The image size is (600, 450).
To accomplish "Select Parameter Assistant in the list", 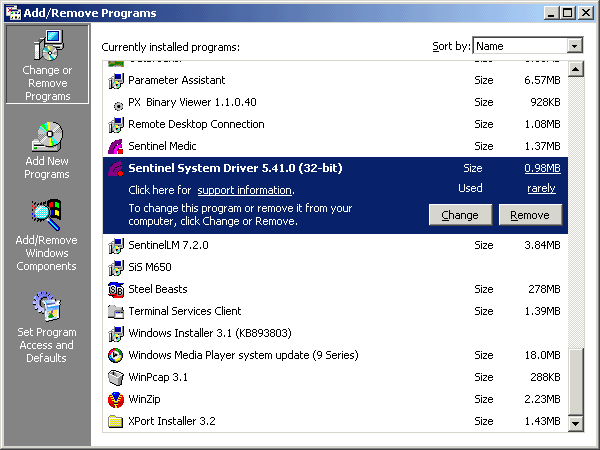I will tap(335, 80).
